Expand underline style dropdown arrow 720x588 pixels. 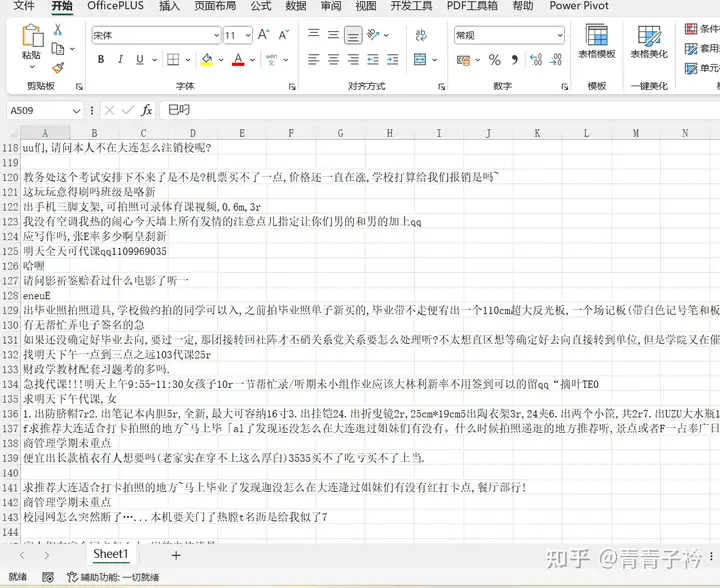click(x=155, y=60)
